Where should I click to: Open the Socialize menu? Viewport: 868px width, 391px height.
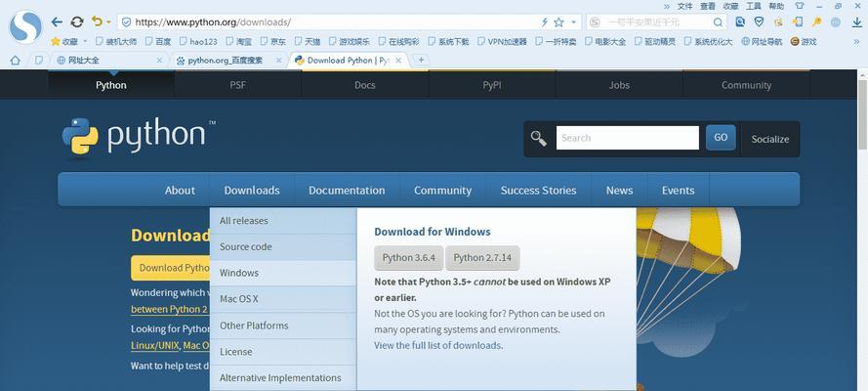770,139
